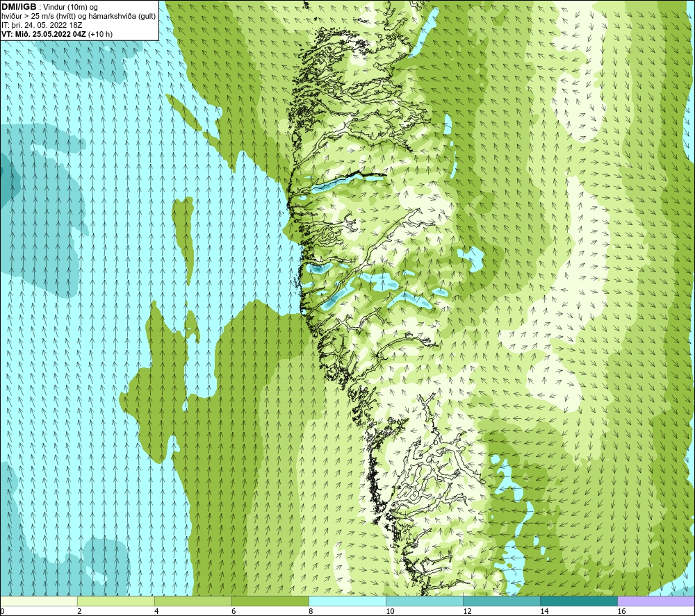
Task: Click the legend scale label '6'
Action: pos(234,612)
